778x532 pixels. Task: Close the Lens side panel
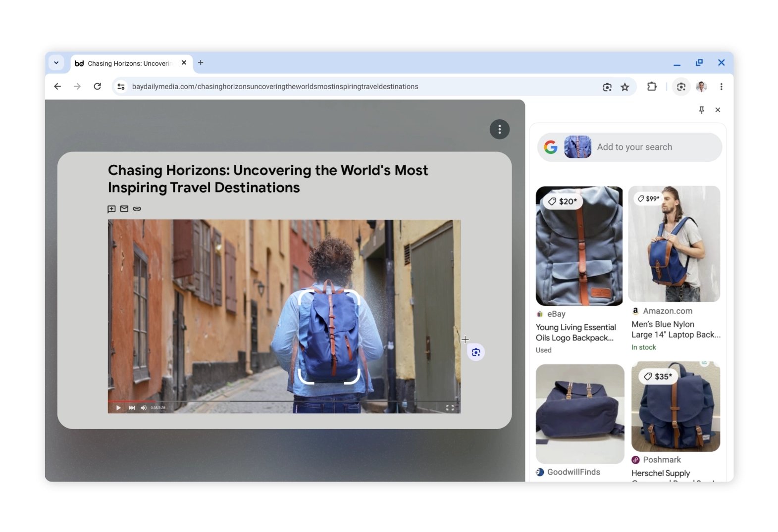[718, 110]
